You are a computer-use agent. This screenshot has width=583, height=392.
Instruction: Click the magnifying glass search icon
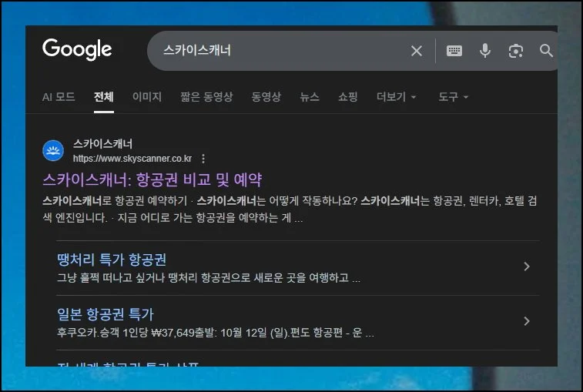[546, 51]
